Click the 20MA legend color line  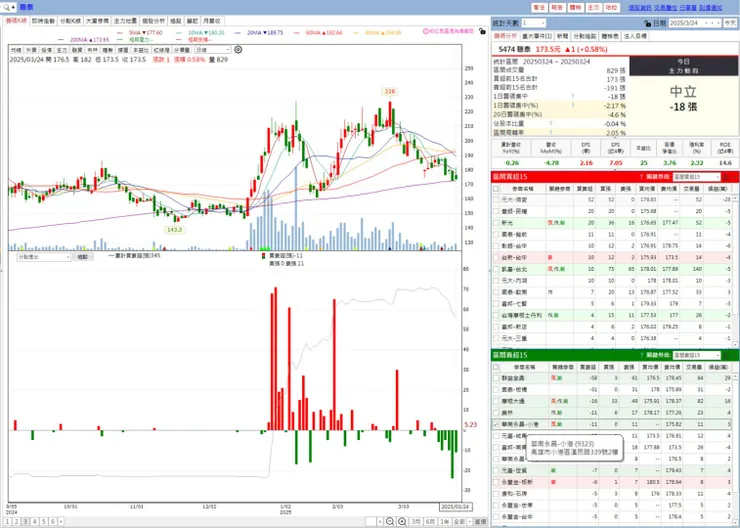(x=238, y=33)
